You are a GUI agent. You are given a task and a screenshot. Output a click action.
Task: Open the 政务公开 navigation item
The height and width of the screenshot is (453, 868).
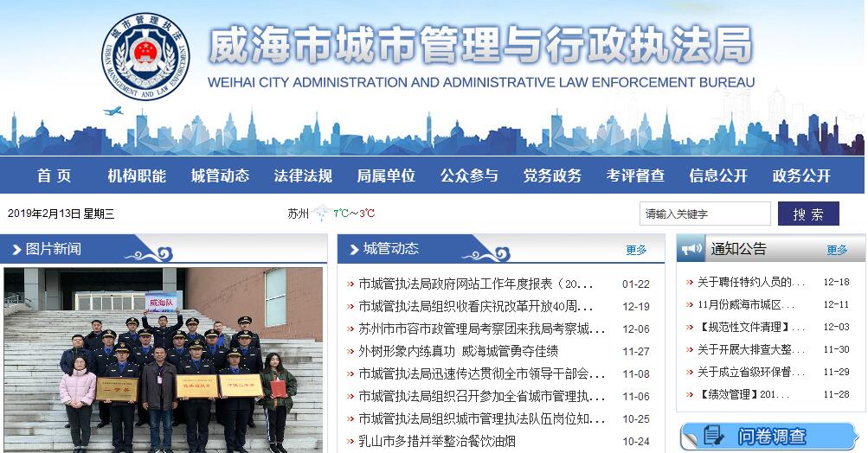click(801, 175)
